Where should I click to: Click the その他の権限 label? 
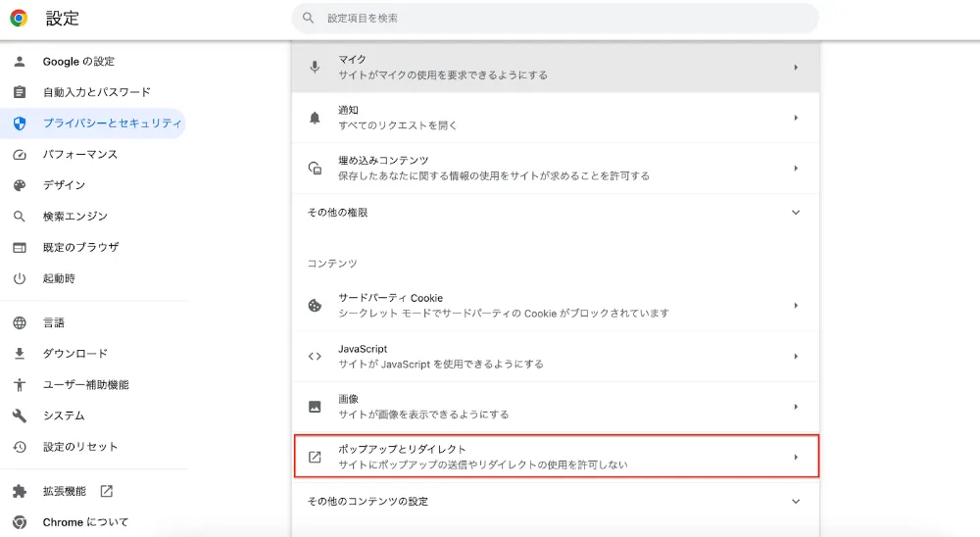337,213
